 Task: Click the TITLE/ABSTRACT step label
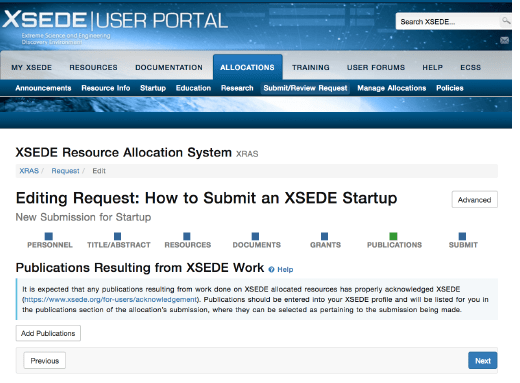119,245
